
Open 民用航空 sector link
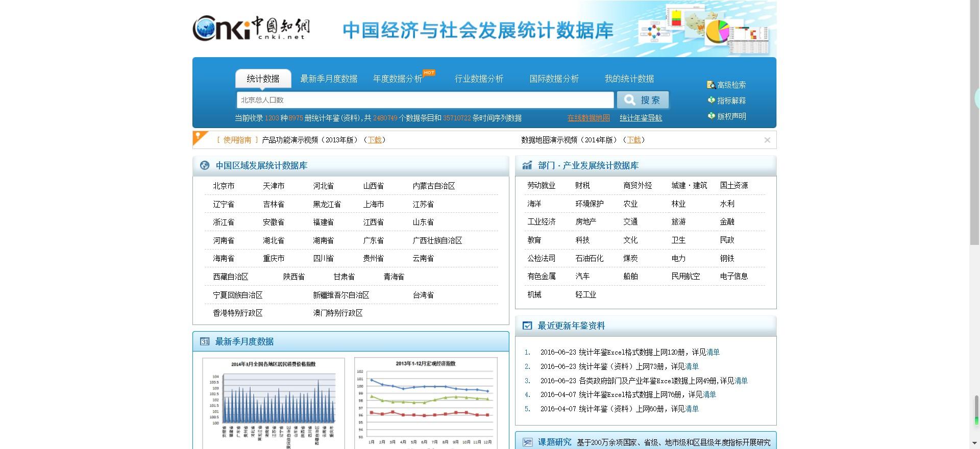685,276
